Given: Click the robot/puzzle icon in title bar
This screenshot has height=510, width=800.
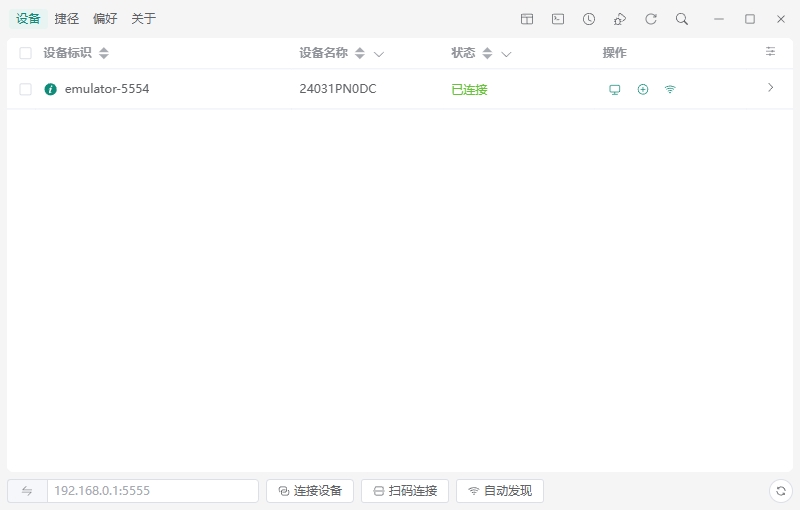Looking at the screenshot, I should click(x=620, y=19).
